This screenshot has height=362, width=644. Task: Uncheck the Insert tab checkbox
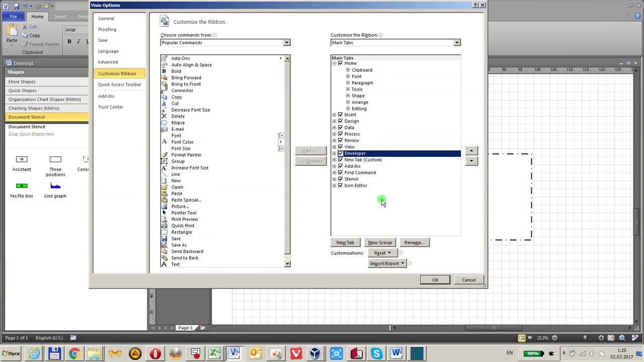point(341,115)
